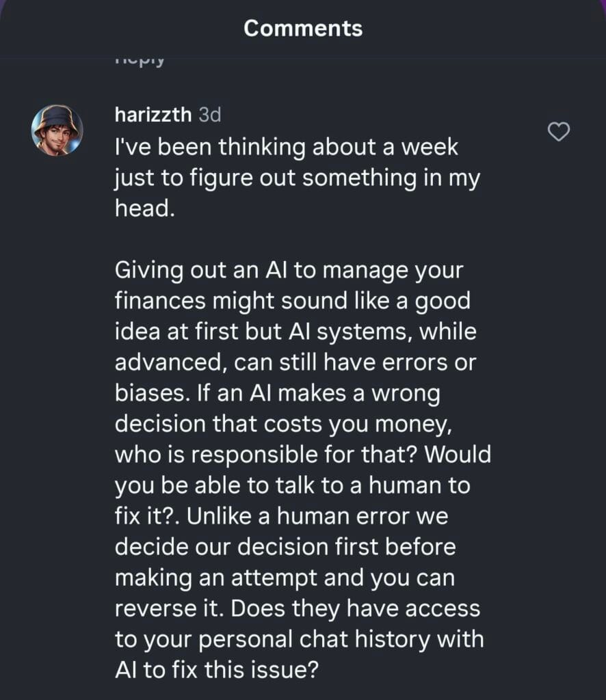Like the comment by harizzth
The height and width of the screenshot is (700, 606).
[559, 132]
